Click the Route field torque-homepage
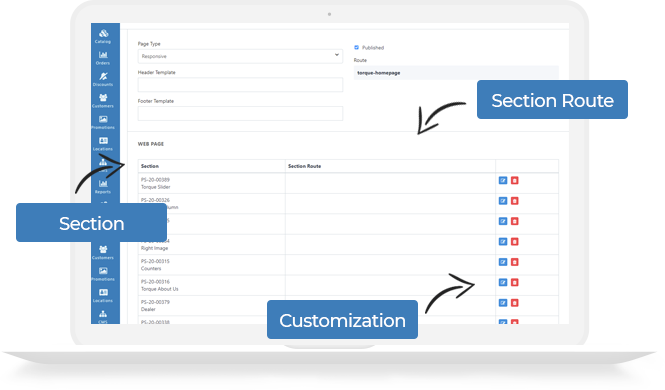Viewport: 665px width, 390px height. pyautogui.click(x=456, y=72)
